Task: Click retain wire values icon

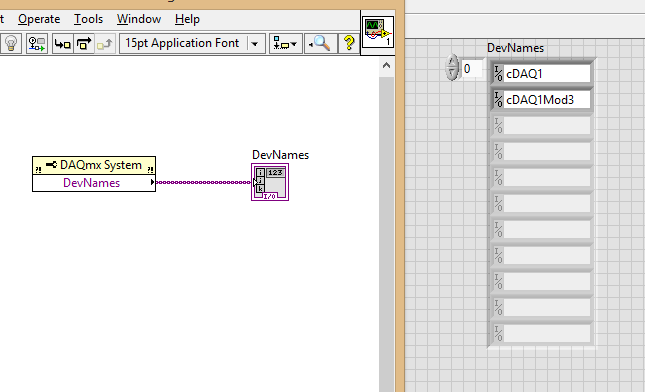Action: [x=37, y=43]
